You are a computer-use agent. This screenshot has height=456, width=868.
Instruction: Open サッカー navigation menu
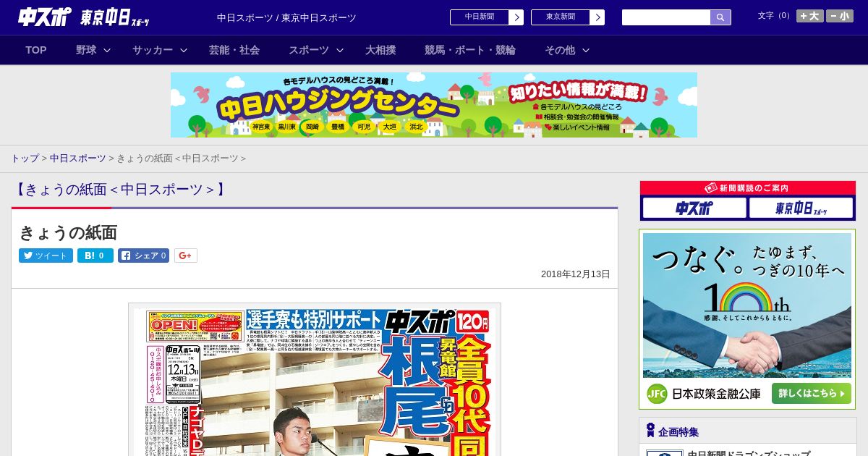(x=153, y=50)
